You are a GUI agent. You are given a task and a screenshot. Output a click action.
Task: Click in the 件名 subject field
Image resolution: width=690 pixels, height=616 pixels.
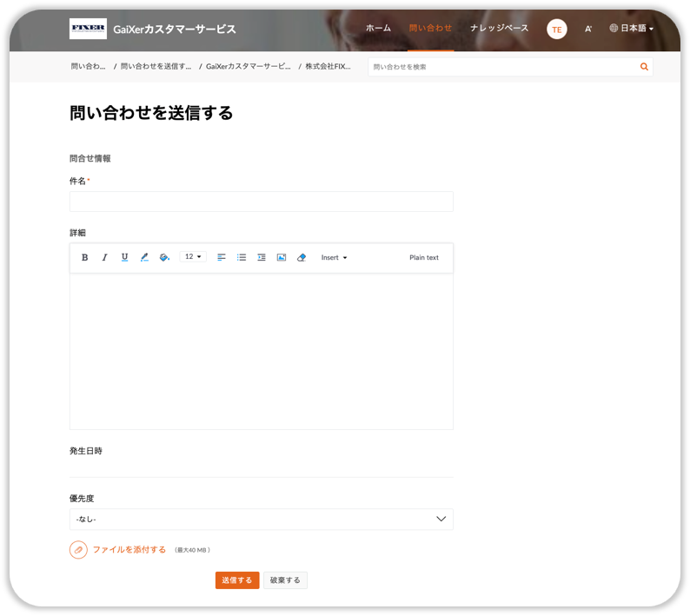pos(261,202)
